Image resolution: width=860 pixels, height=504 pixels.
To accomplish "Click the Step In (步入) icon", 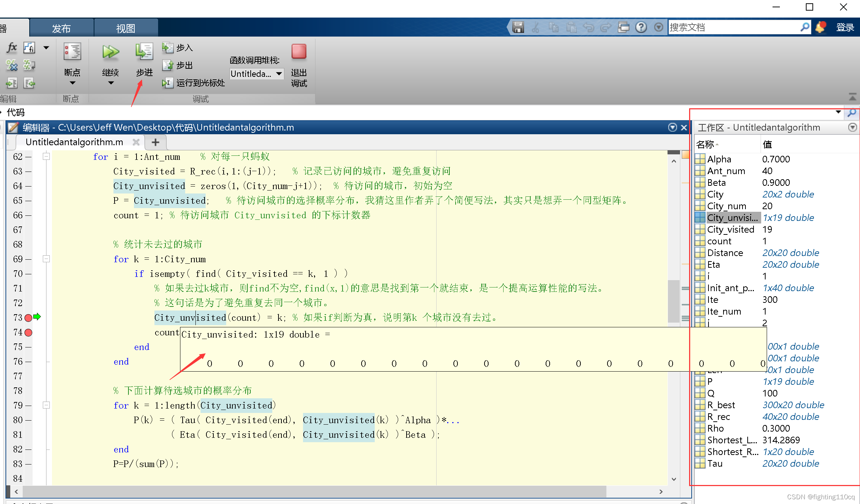I will 168,48.
